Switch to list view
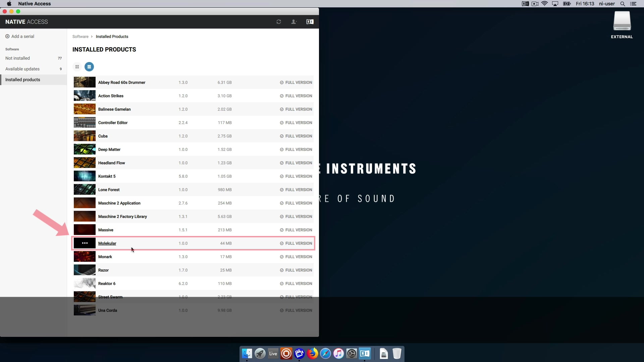Screen dimensions: 644x362 click(89, 67)
